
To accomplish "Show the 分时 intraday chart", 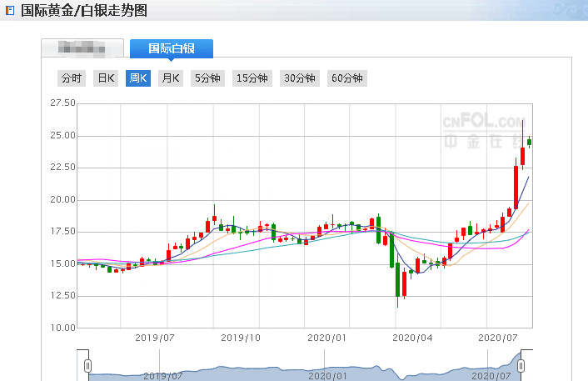I will point(71,78).
